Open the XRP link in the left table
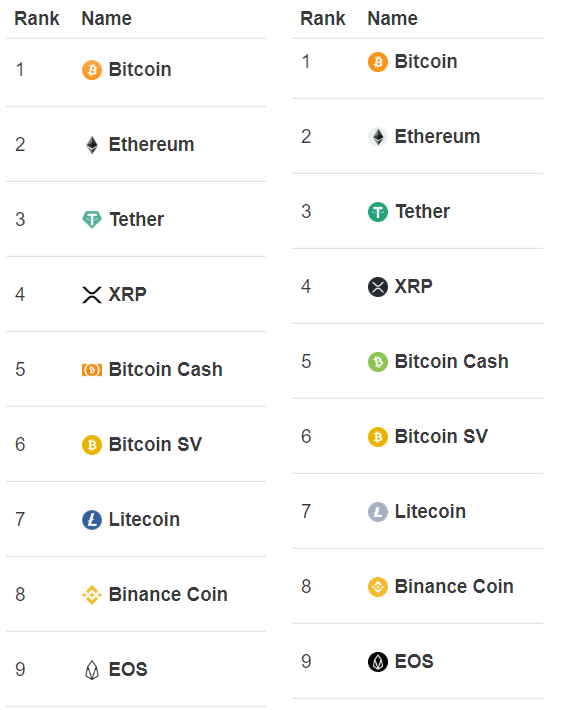This screenshot has width=585, height=710. pos(128,295)
